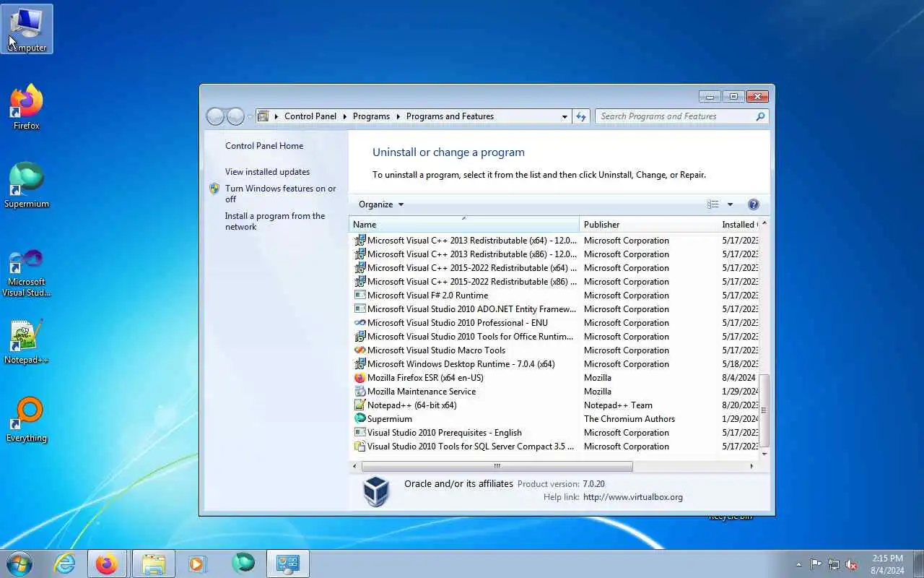Click the horizontal scrollbar right arrow
Viewport: 924px width, 578px height.
click(x=751, y=467)
